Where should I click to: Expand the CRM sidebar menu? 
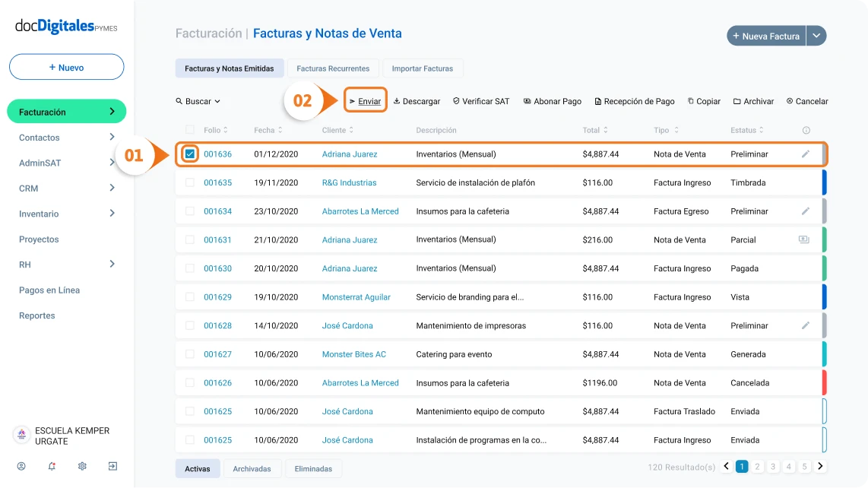tap(112, 189)
